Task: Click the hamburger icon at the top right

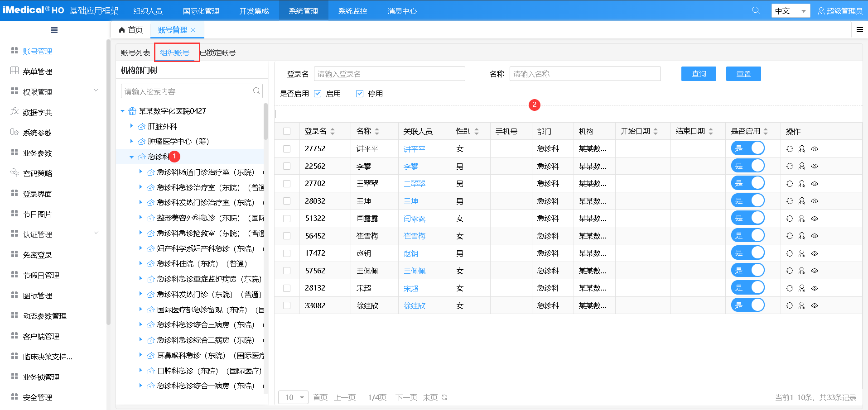Action: [859, 30]
